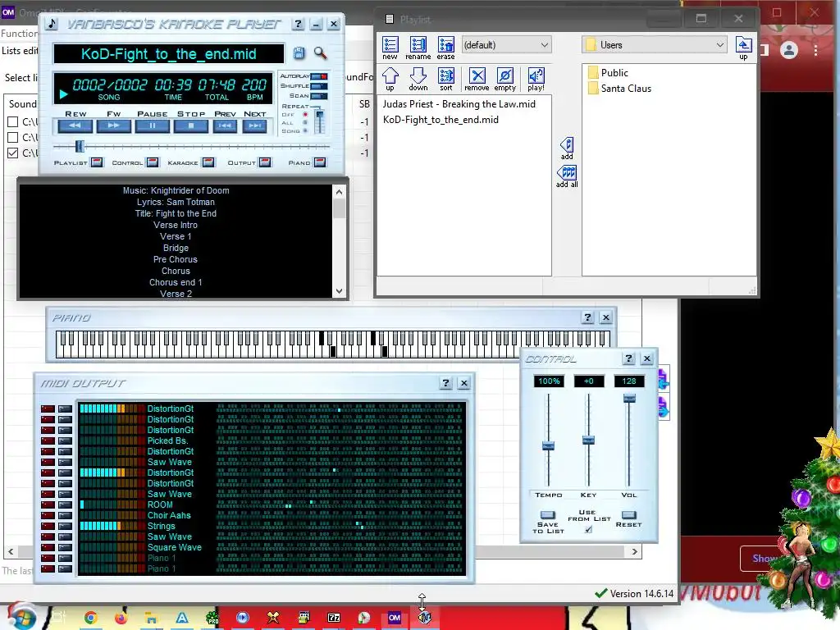Click red mute button for first DistortionGt channel
Viewport: 840px width, 630px height.
(48, 409)
